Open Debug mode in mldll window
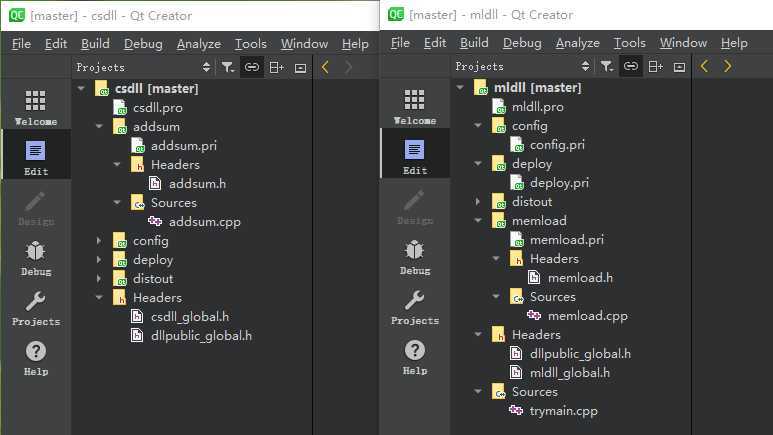The image size is (773, 435). pos(415,257)
